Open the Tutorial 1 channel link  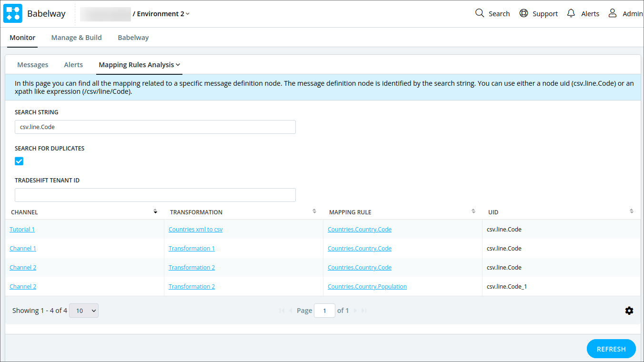click(x=22, y=229)
